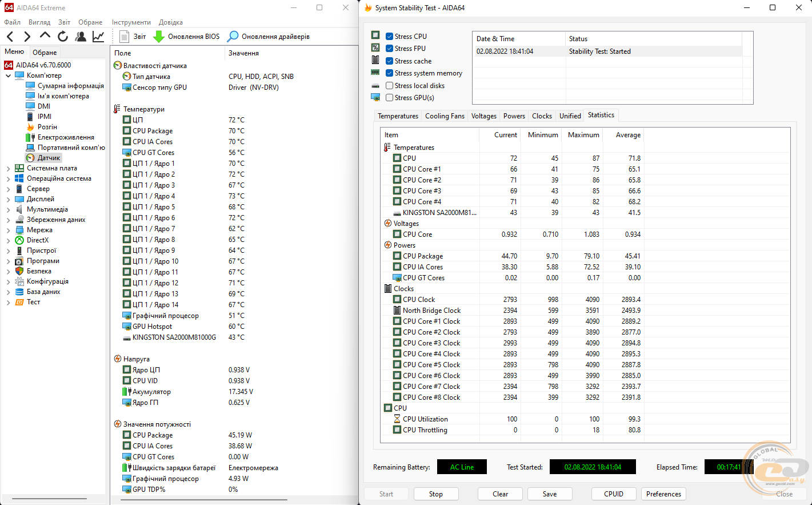Click the Save button
Viewport: 812px width, 505px height.
tap(550, 494)
